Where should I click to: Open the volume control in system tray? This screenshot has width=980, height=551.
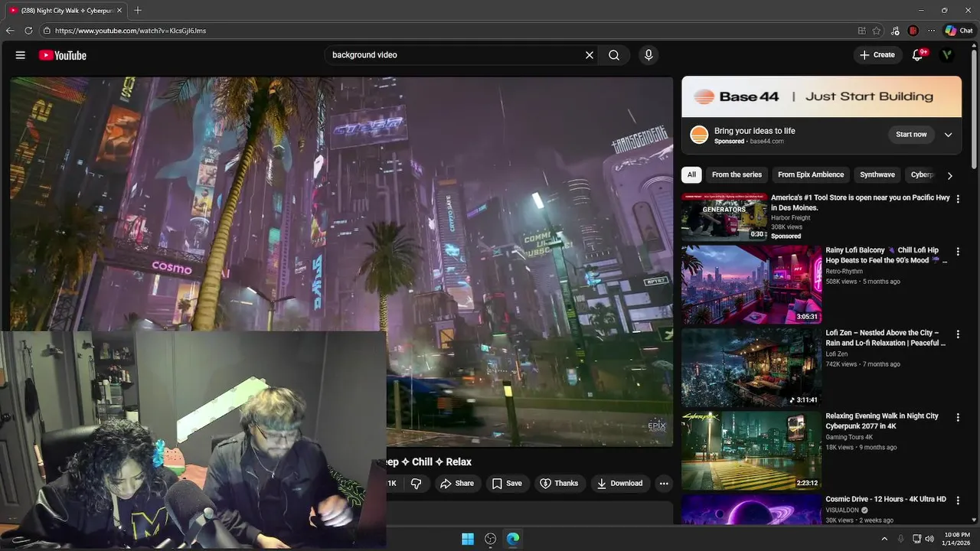(929, 539)
